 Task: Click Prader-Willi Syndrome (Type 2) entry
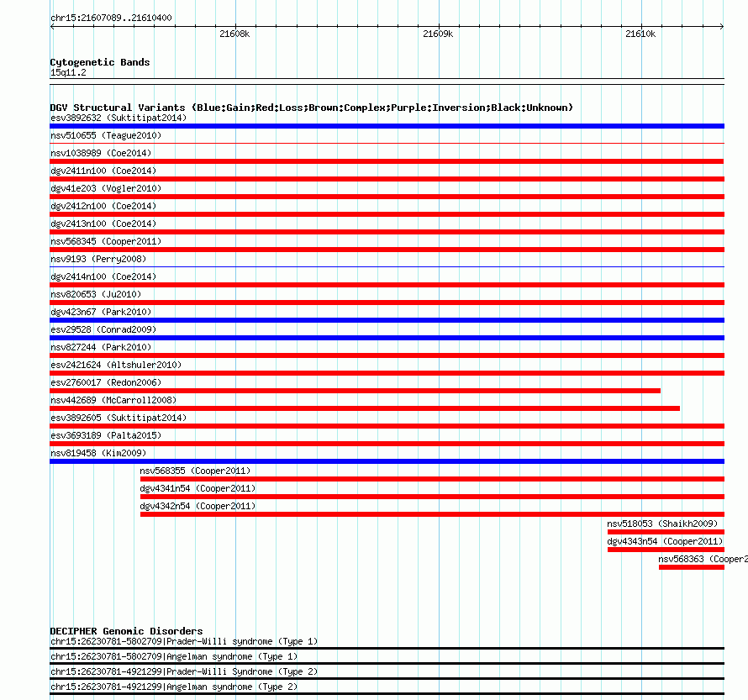(x=184, y=672)
